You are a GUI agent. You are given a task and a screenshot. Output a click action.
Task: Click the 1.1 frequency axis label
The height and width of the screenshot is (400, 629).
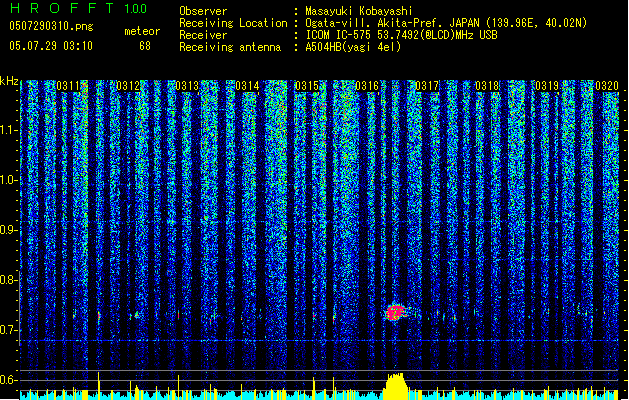9,130
